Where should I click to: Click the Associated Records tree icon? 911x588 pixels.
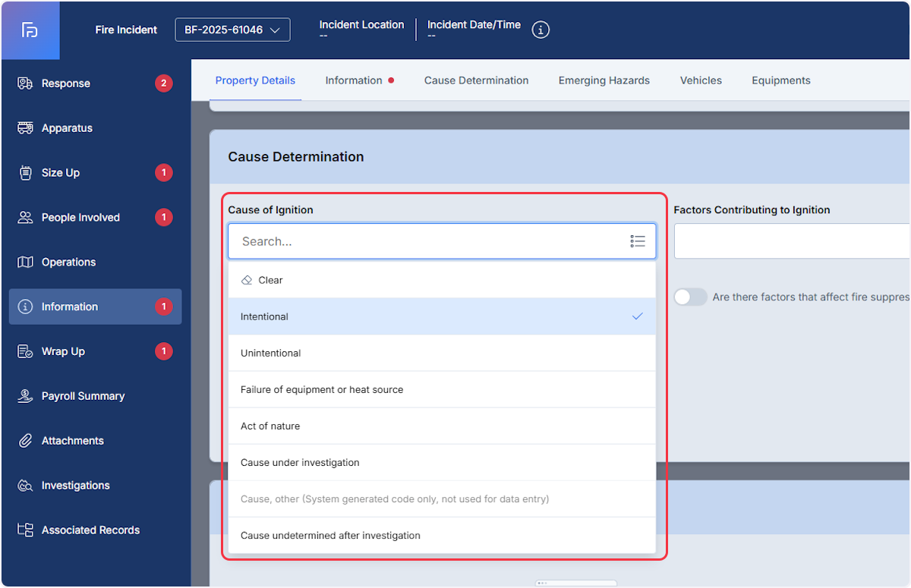[25, 530]
